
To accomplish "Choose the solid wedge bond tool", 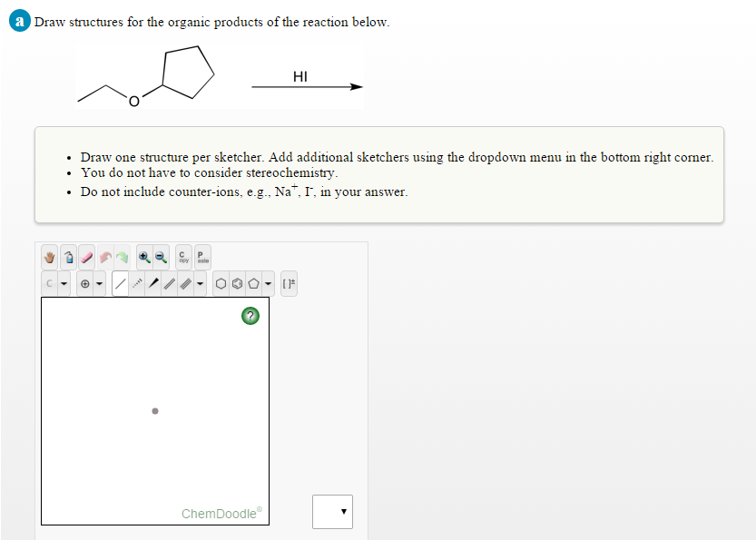I will (152, 283).
